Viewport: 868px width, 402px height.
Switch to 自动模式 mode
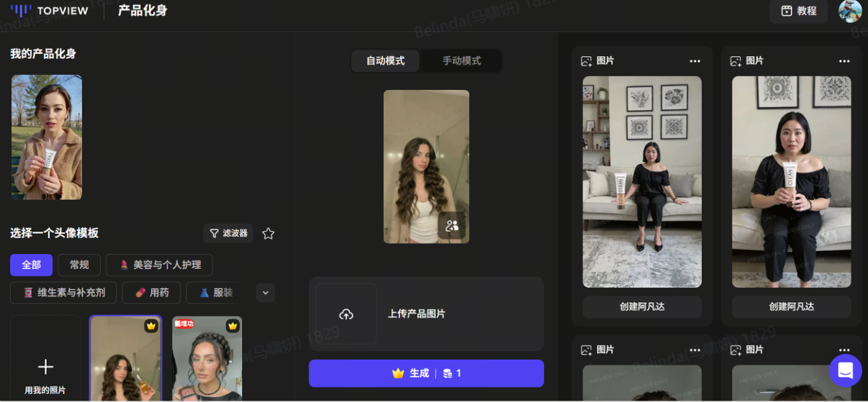point(385,61)
